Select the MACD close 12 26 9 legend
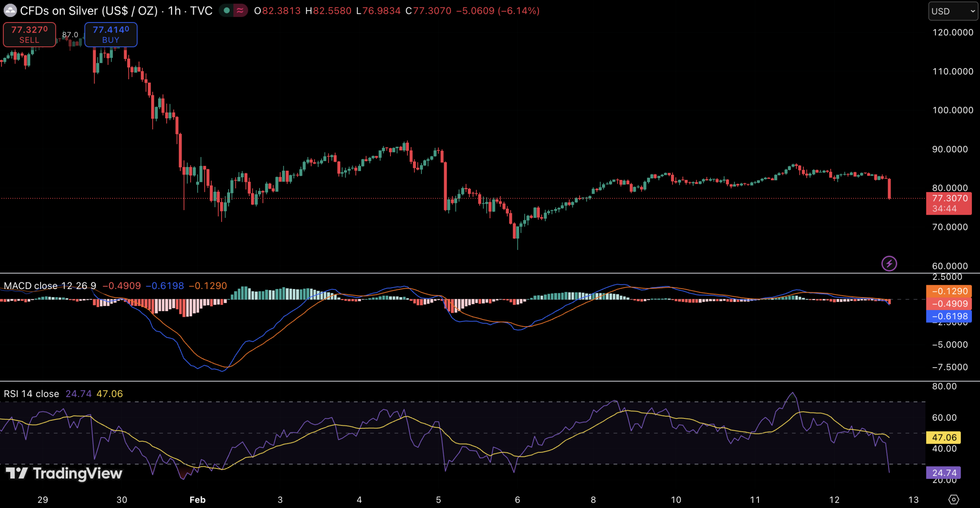 (50, 286)
